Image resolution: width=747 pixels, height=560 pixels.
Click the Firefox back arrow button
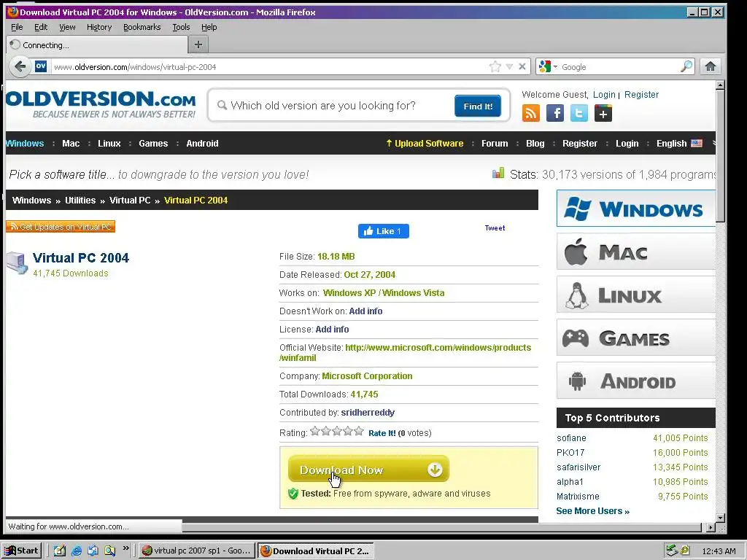[20, 66]
